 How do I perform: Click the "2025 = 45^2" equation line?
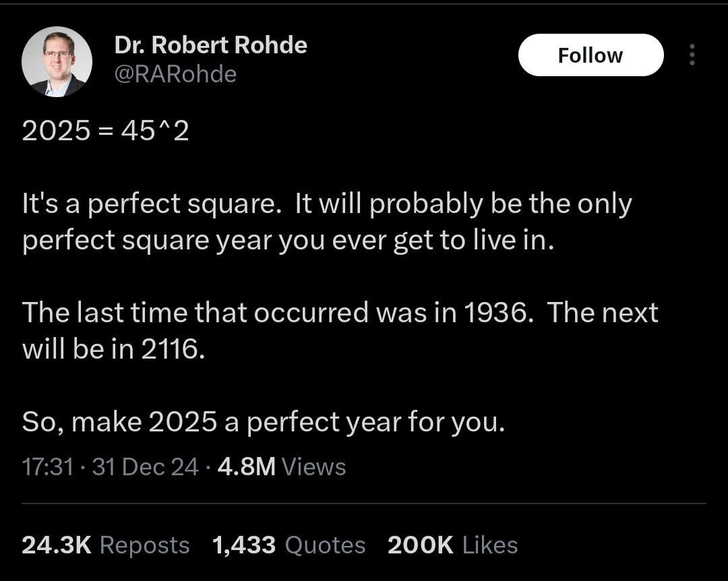click(105, 131)
